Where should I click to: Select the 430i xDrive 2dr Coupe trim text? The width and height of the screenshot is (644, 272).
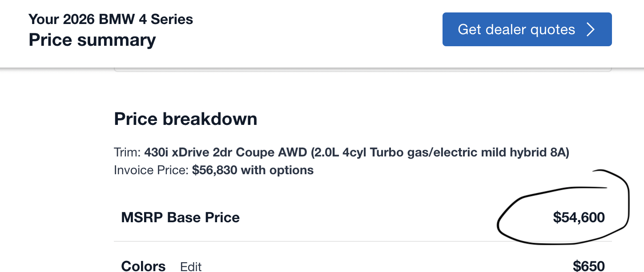point(225,152)
